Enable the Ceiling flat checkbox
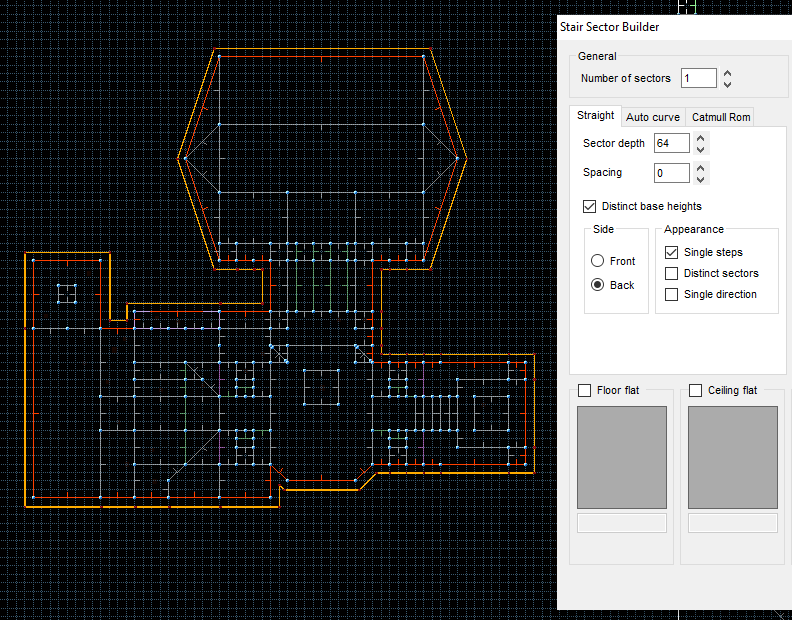Image resolution: width=792 pixels, height=620 pixels. coord(696,390)
